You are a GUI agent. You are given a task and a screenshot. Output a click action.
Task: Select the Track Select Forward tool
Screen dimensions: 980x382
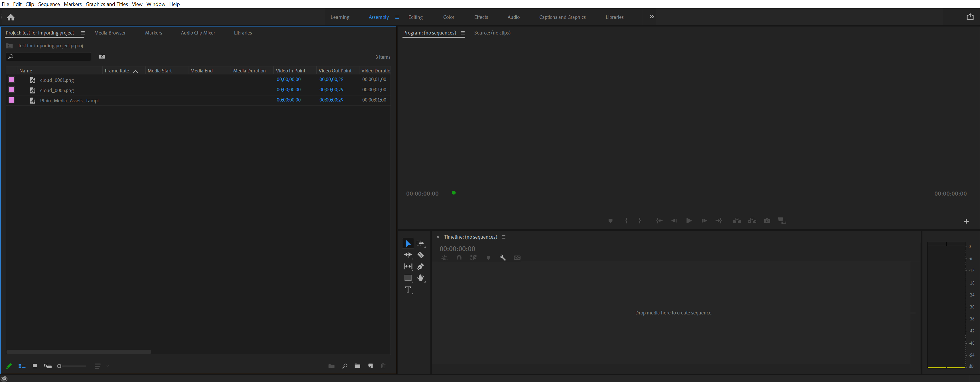click(420, 243)
